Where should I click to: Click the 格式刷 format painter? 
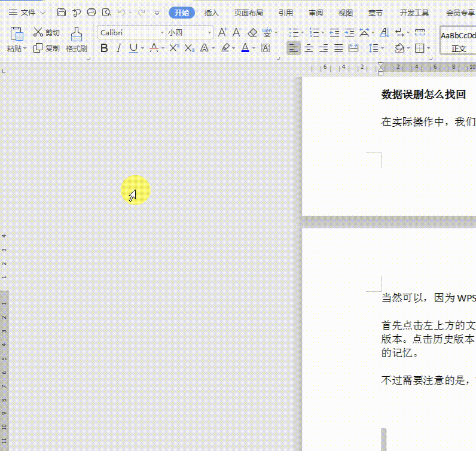76,40
